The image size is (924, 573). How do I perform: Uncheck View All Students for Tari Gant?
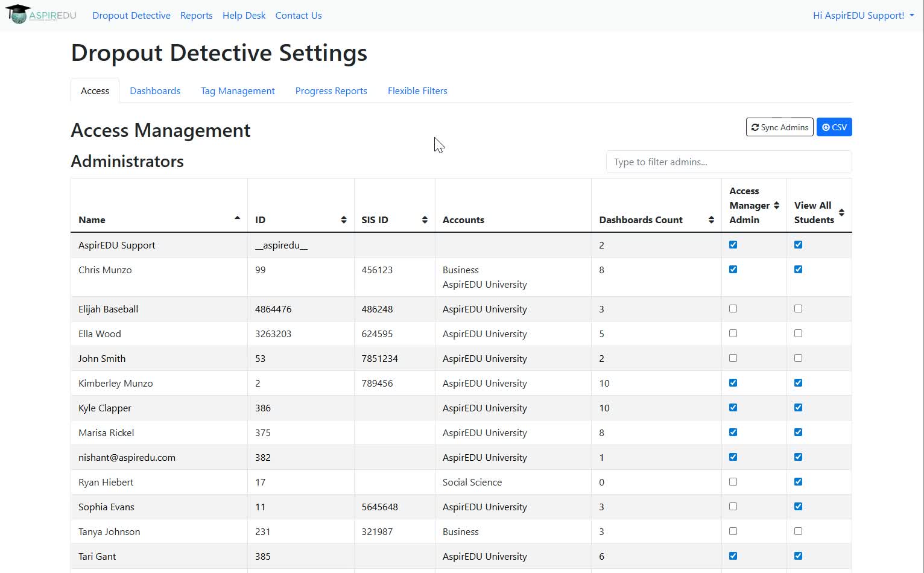[x=798, y=556]
